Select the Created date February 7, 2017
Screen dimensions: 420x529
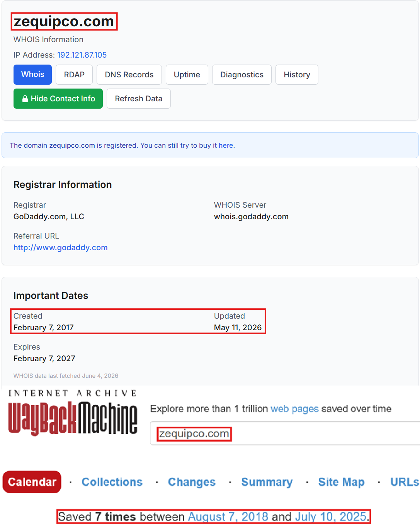(x=44, y=328)
